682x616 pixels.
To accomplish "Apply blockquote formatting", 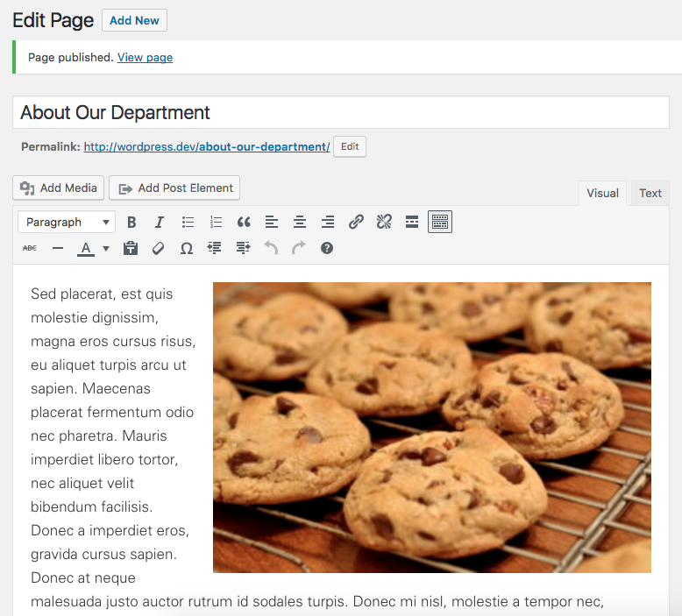I will tap(244, 223).
